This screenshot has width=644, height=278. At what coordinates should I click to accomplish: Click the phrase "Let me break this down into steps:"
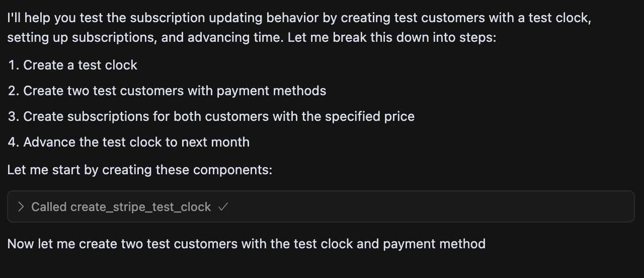[392, 38]
